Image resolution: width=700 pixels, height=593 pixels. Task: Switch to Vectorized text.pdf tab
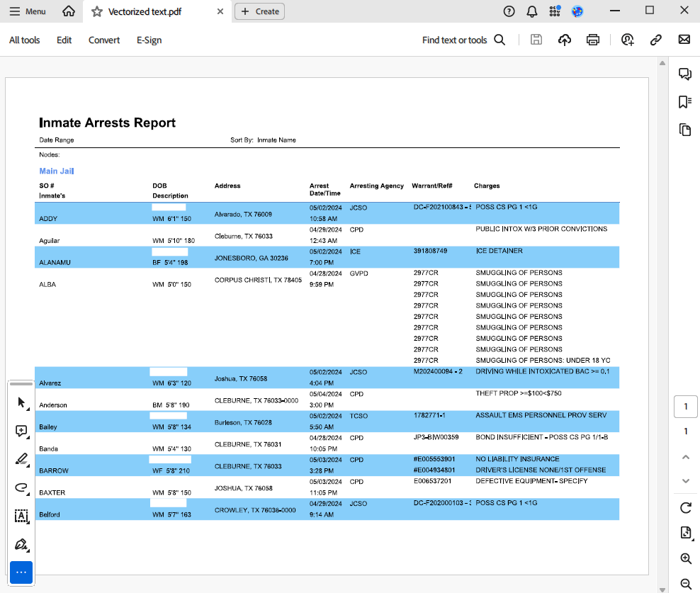tap(145, 11)
